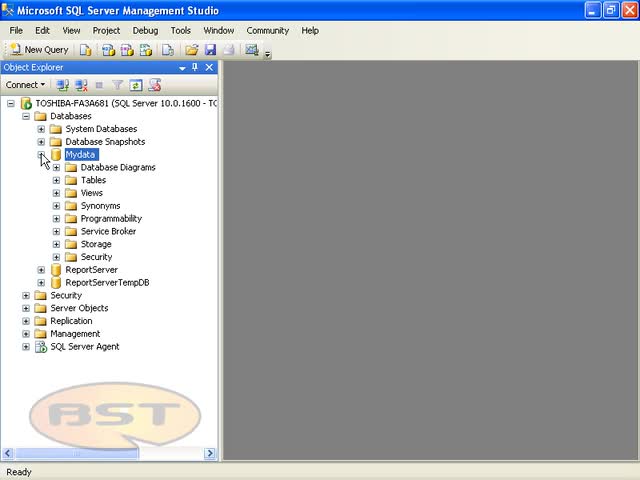Select the Tables tree item

pos(93,180)
